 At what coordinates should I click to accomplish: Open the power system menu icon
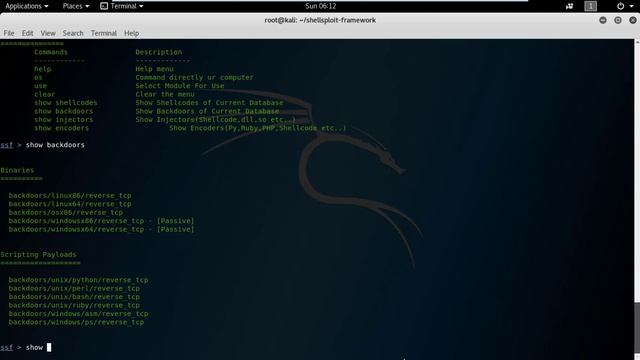tap(620, 6)
